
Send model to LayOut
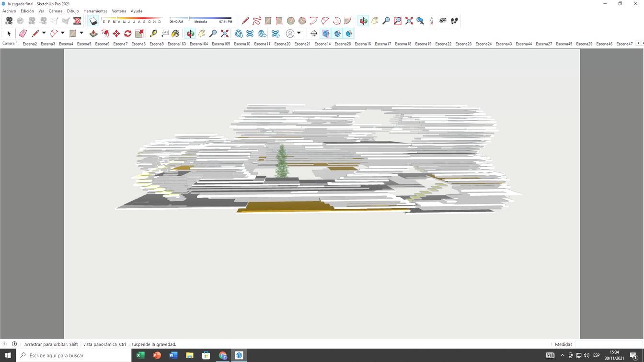262,34
